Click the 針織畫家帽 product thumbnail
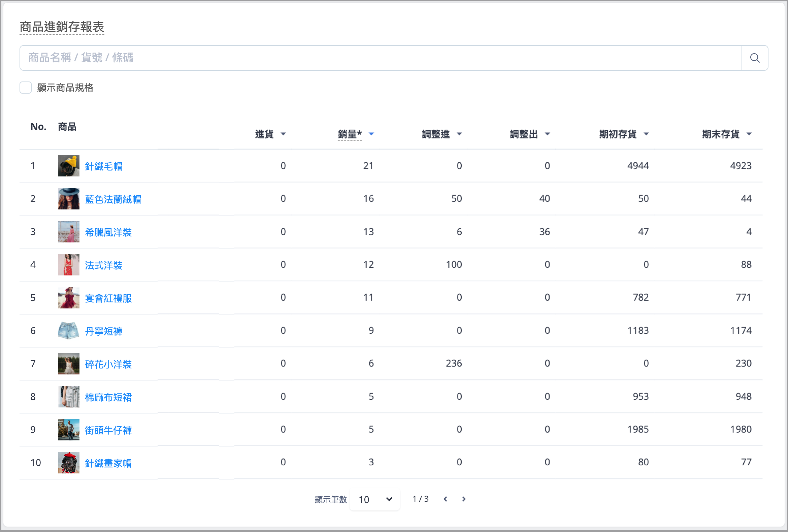The width and height of the screenshot is (788, 532). point(68,463)
